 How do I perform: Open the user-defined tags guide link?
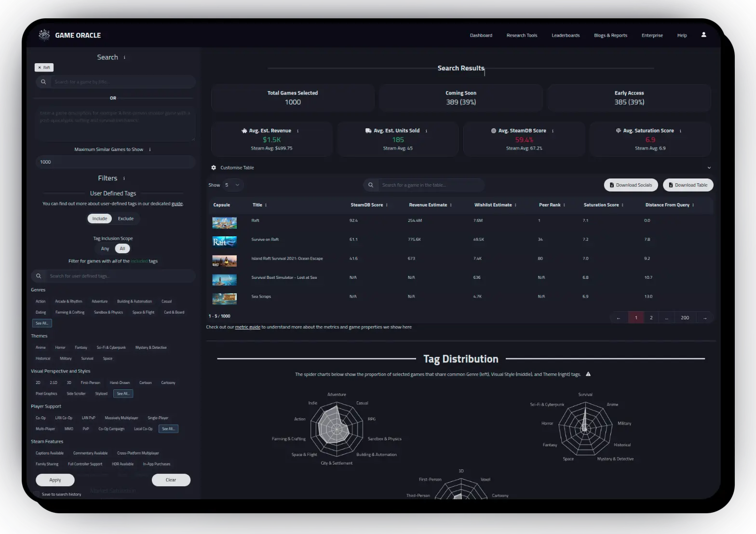[177, 204]
